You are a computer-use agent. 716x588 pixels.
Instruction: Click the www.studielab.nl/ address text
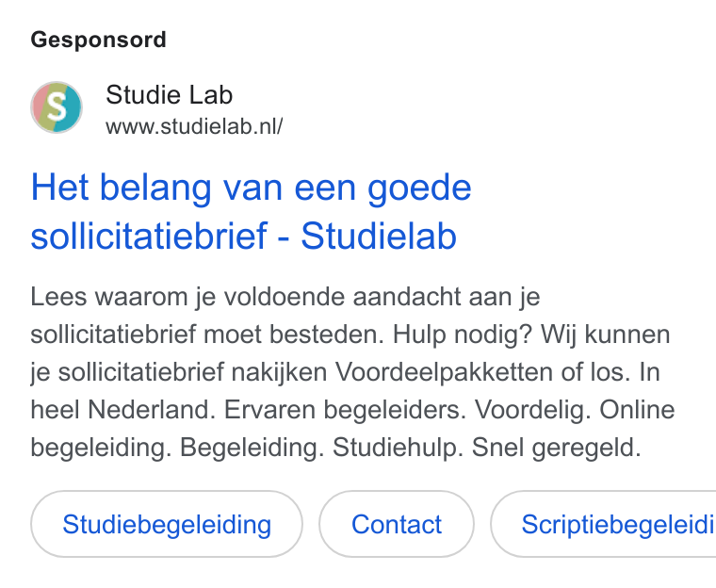194,126
